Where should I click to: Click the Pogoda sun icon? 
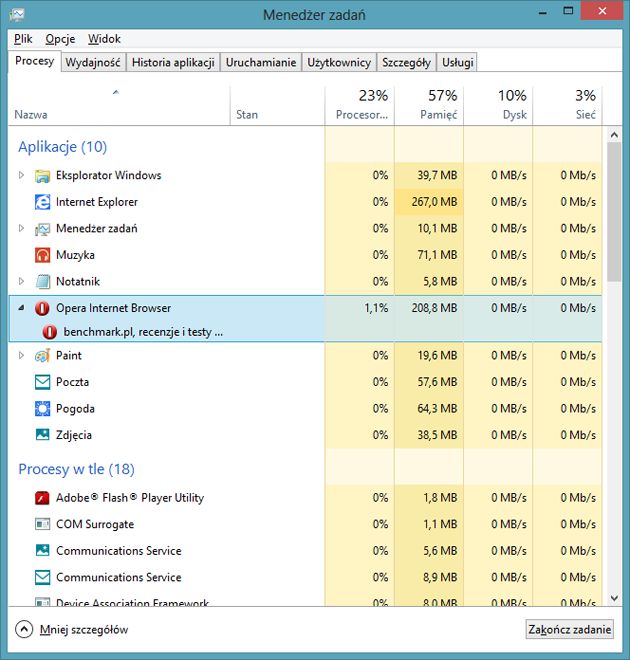(42, 409)
